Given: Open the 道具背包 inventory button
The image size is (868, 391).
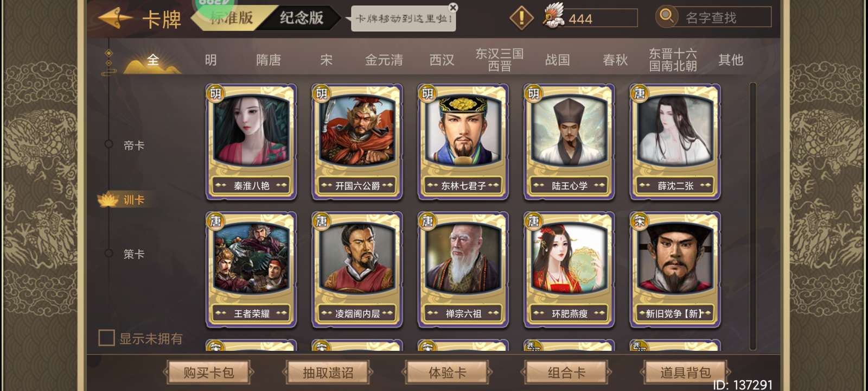Looking at the screenshot, I should point(685,373).
